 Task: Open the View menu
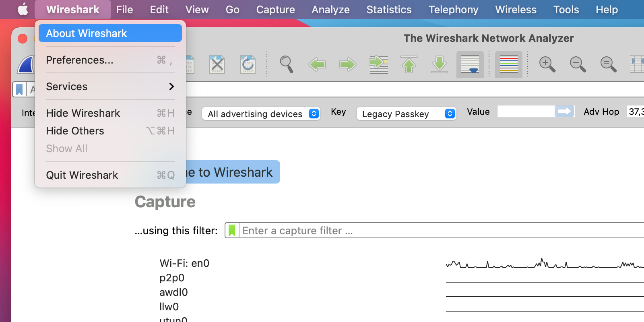[197, 10]
